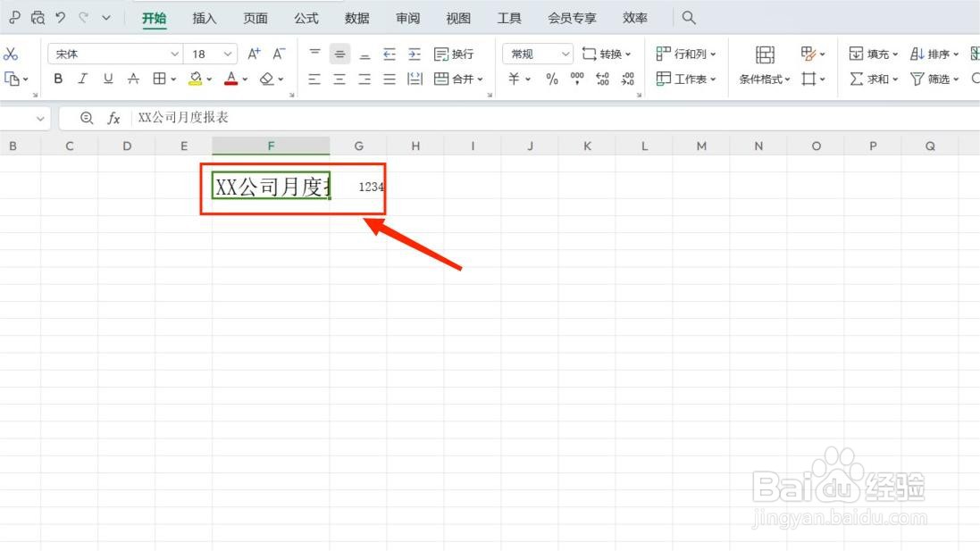
Task: Toggle Italic formatting
Action: [x=82, y=79]
